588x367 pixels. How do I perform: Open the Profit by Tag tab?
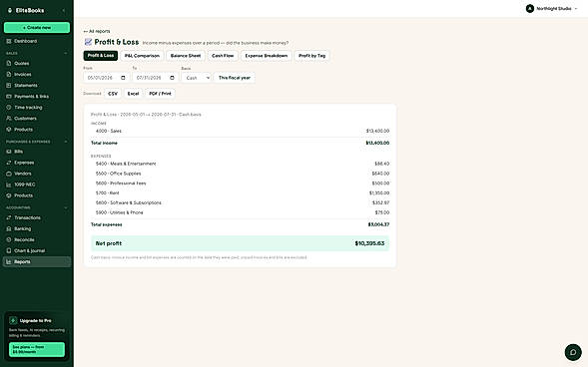tap(312, 56)
